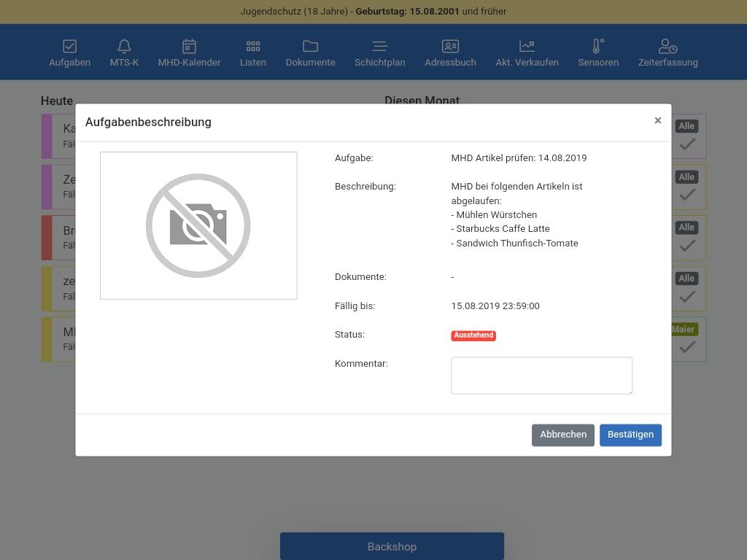Select the Listen grid icon
This screenshot has height=560, width=747.
click(x=253, y=47)
